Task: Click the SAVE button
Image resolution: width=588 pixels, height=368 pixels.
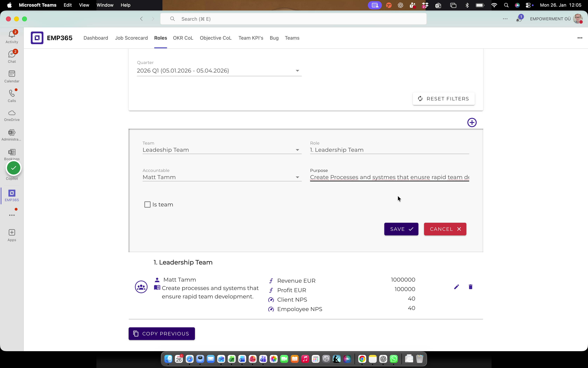Action: pos(401,229)
